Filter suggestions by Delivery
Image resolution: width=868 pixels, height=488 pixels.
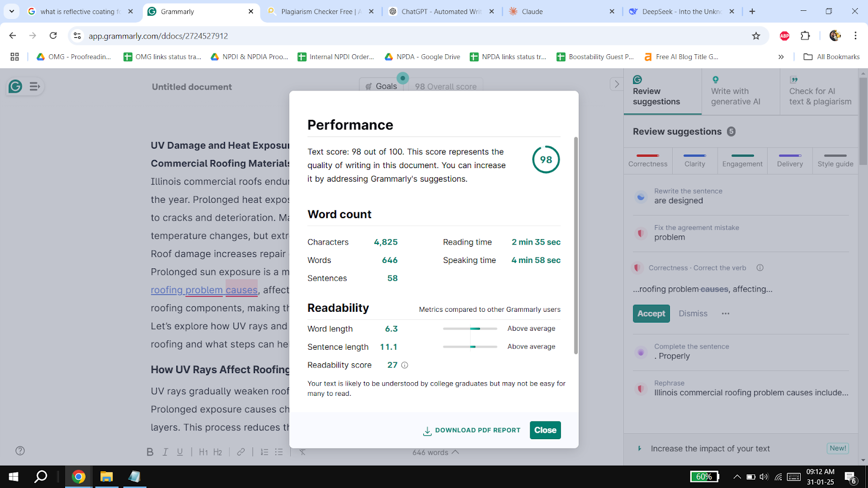point(790,161)
